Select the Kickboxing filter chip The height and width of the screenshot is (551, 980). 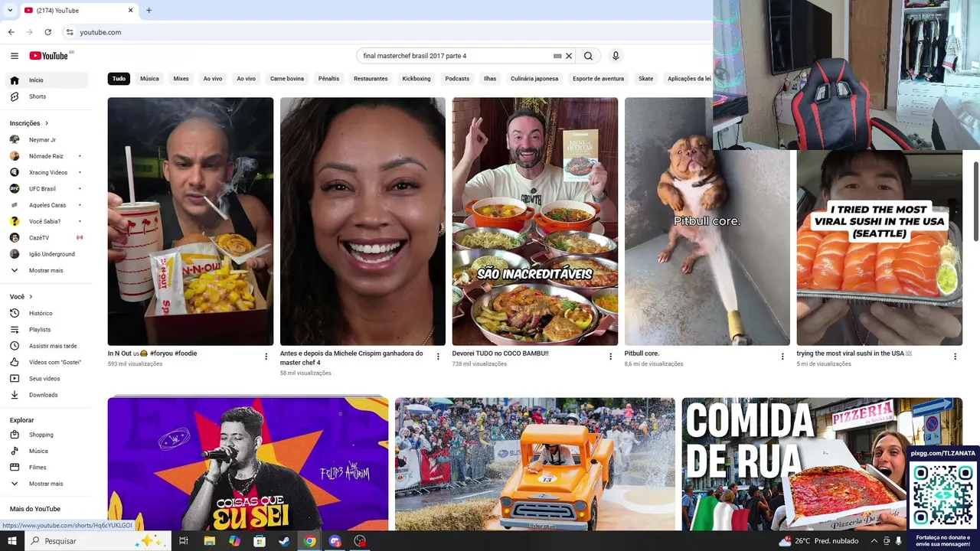coord(416,79)
